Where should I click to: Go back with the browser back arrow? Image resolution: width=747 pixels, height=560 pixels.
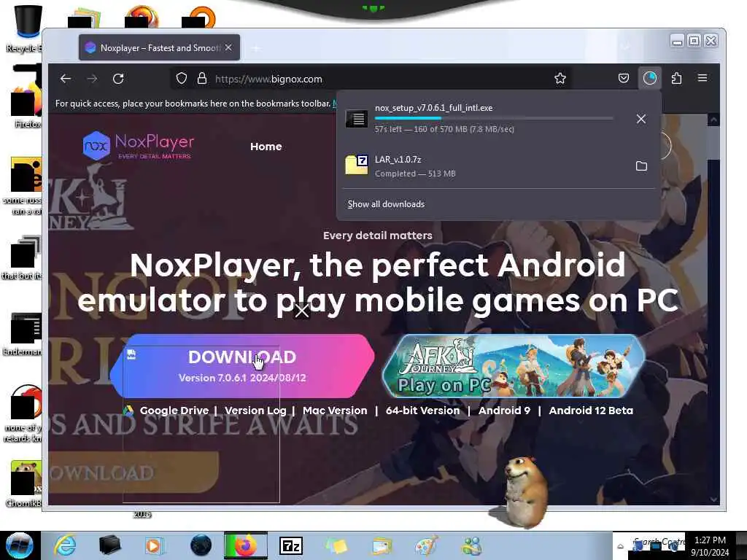pos(66,79)
